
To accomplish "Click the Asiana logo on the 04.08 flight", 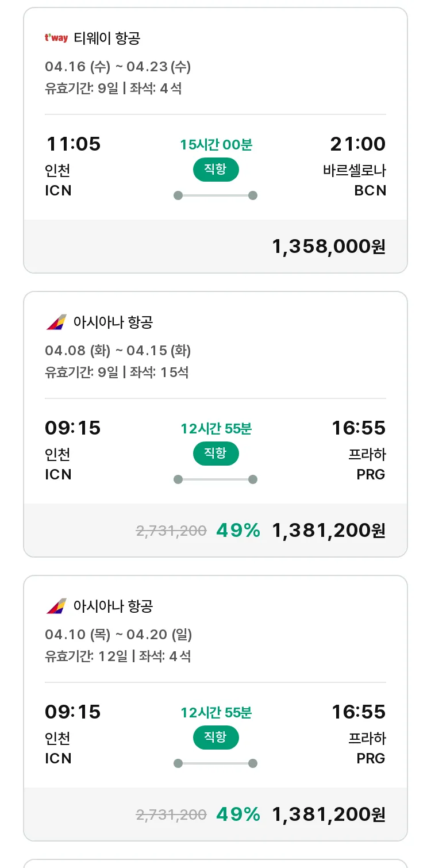I will click(56, 322).
